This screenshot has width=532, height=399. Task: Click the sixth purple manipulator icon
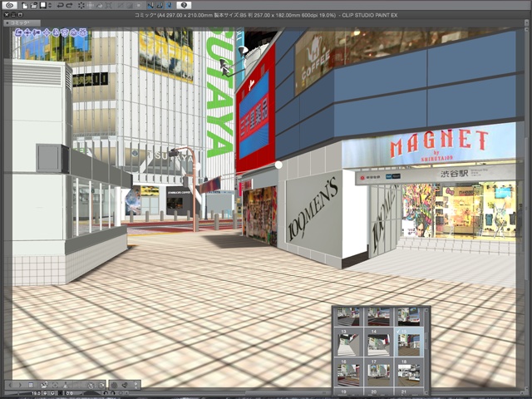64,32
